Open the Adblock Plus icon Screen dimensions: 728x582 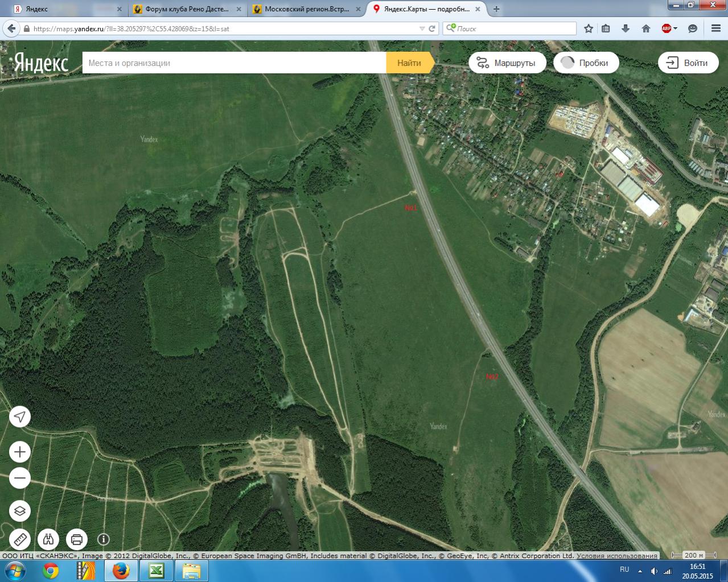coord(666,28)
